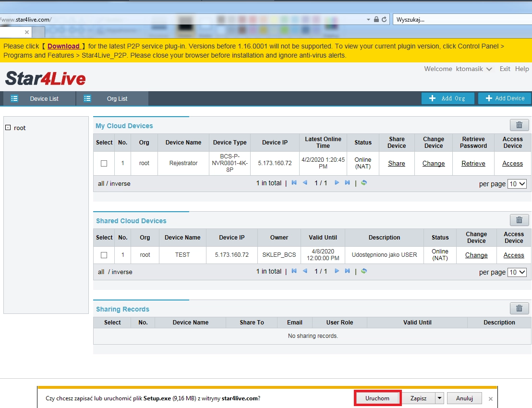This screenshot has height=408, width=532.
Task: Click the padlock security icon in address bar
Action: [376, 19]
